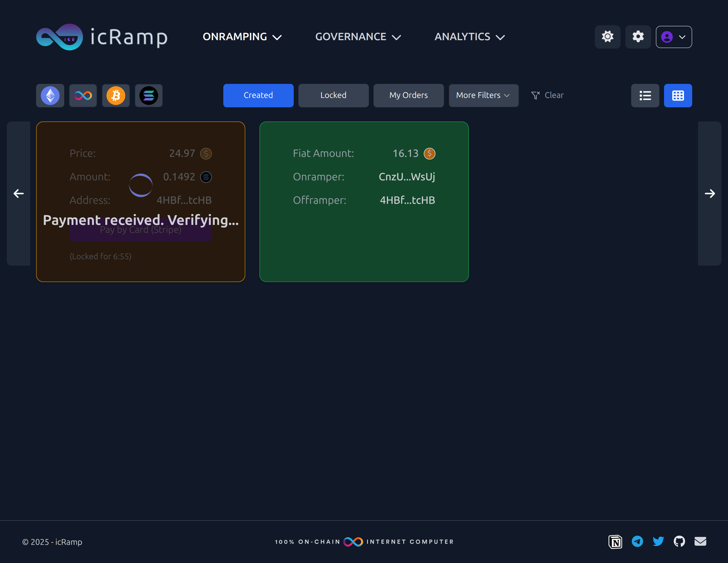The height and width of the screenshot is (563, 728).
Task: Switch to grid view
Action: click(x=678, y=96)
